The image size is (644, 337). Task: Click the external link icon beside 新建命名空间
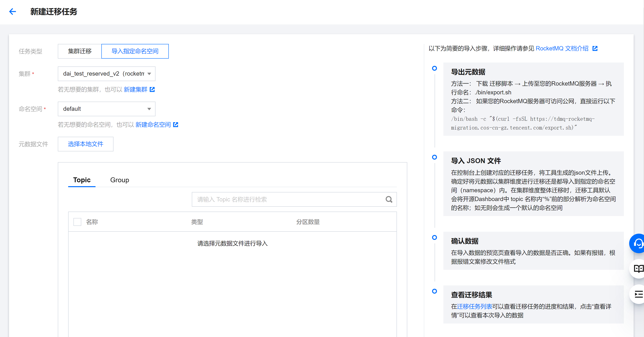coord(176,124)
